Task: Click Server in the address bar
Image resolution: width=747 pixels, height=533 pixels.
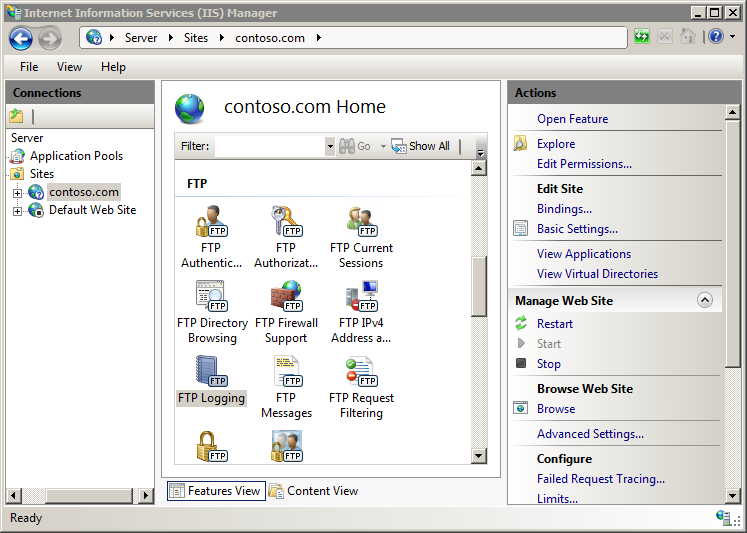Action: [x=141, y=38]
